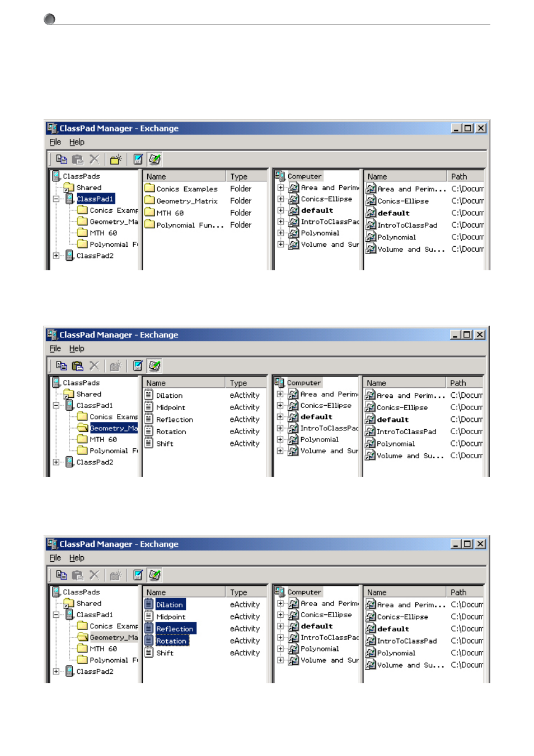
Task: Click the Paste icon in the top window toolbar
Action: (x=78, y=159)
